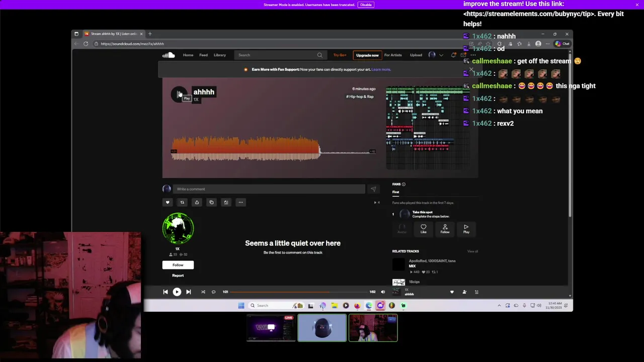Skip to previous track in player bar
The width and height of the screenshot is (644, 362).
pyautogui.click(x=166, y=292)
